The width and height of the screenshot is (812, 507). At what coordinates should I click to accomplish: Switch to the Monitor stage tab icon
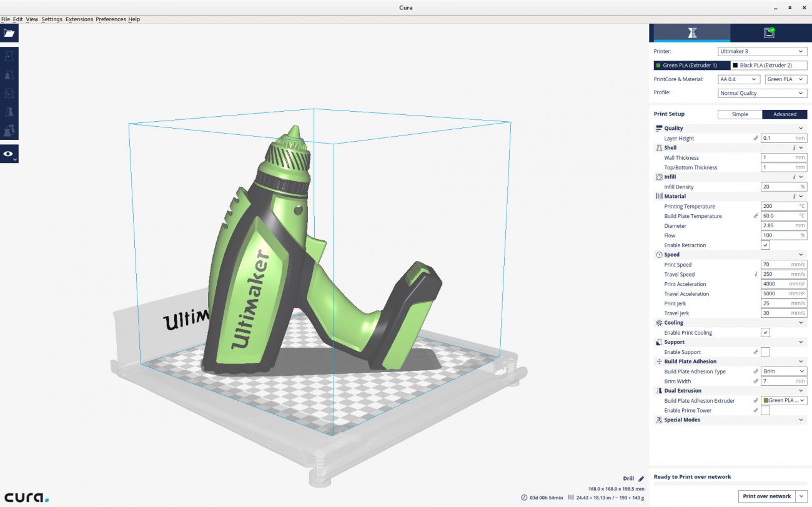[769, 33]
